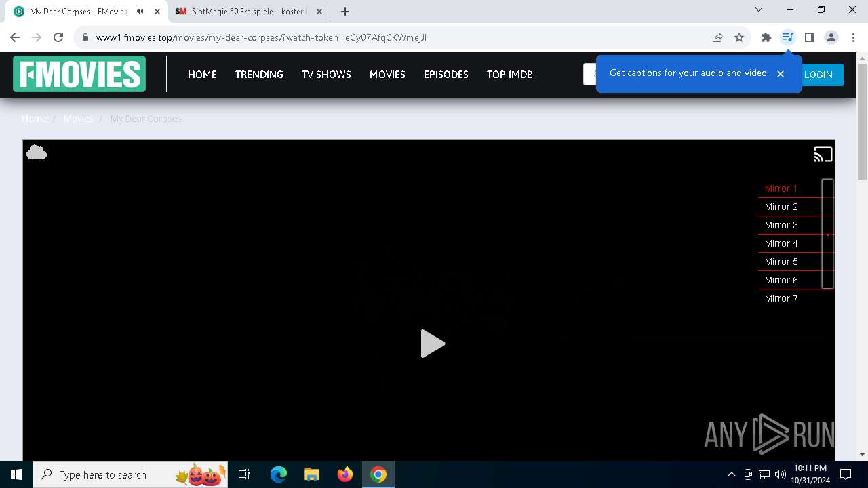Show hidden tray icons chevron
The image size is (868, 488).
pyautogui.click(x=731, y=474)
